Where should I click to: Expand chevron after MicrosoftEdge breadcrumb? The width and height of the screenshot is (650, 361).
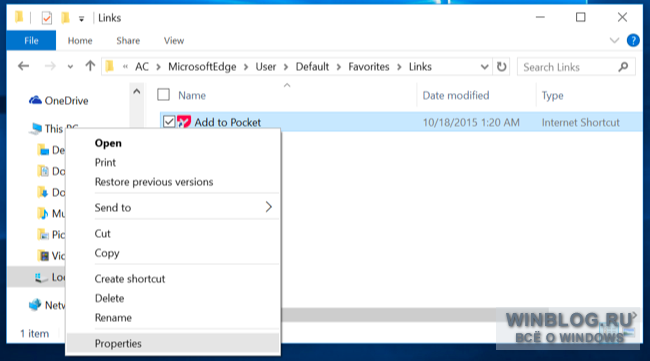(246, 67)
